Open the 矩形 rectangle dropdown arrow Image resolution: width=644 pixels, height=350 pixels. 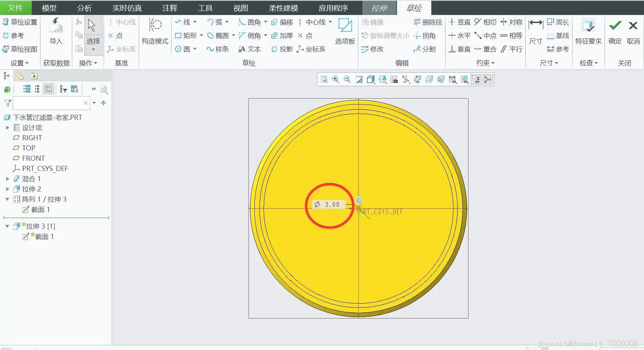(201, 35)
